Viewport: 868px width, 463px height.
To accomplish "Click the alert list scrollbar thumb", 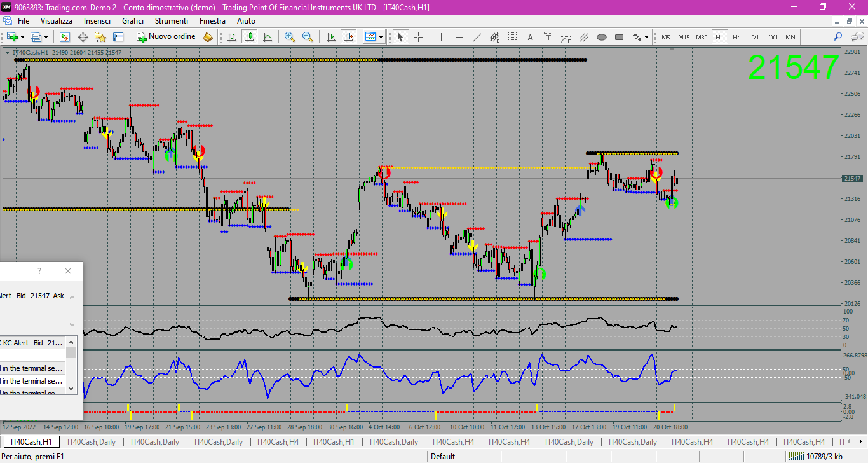I will (x=71, y=353).
